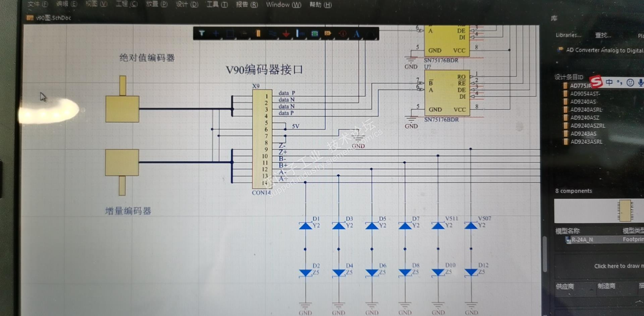Select the R-24A_N footprint model row
644x316 pixels.
coord(604,239)
